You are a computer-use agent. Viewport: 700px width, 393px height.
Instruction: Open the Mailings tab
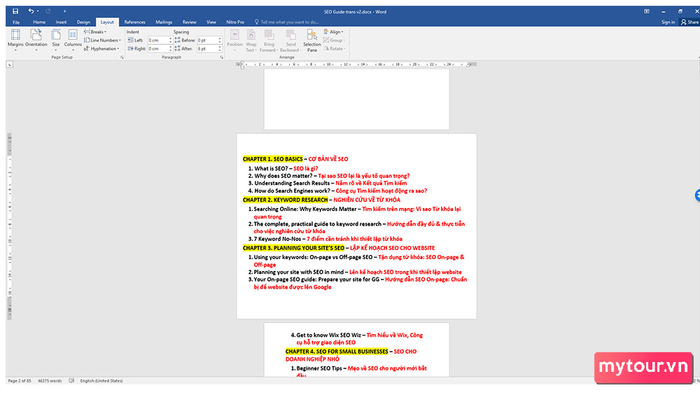tap(164, 22)
